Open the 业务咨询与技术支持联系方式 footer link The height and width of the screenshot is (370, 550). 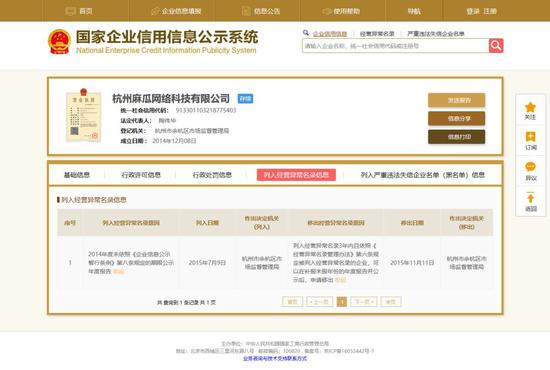(275, 358)
